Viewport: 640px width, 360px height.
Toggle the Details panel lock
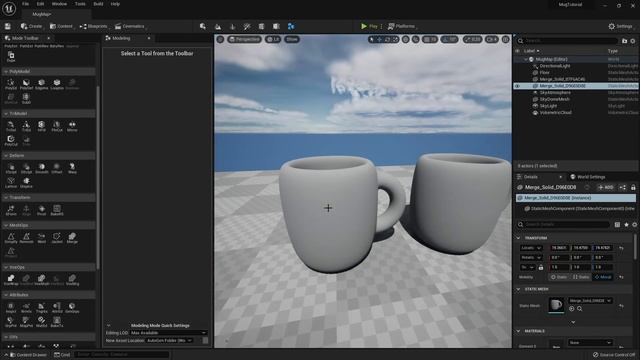pyautogui.click(x=633, y=187)
